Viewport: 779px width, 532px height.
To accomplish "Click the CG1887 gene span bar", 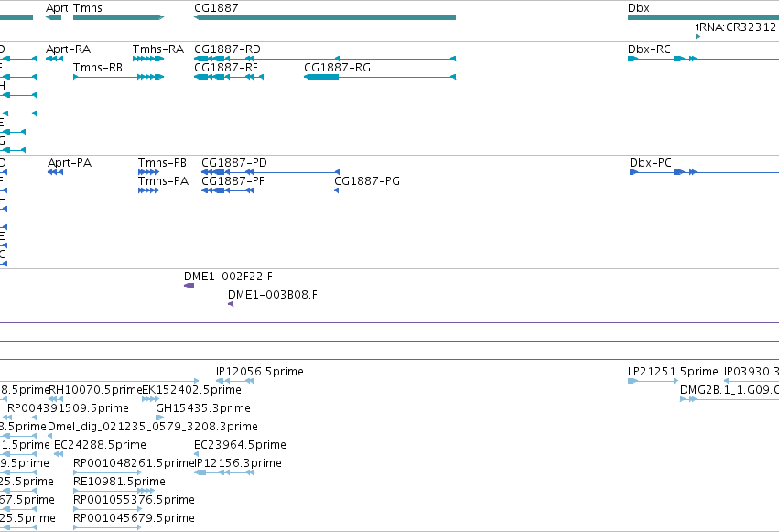I will (325, 17).
